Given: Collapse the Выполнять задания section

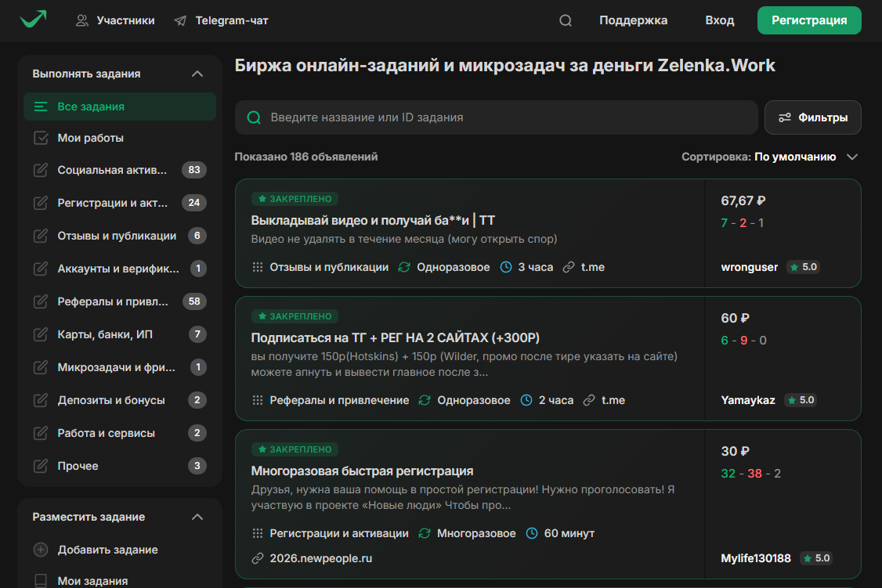Looking at the screenshot, I should tap(197, 74).
